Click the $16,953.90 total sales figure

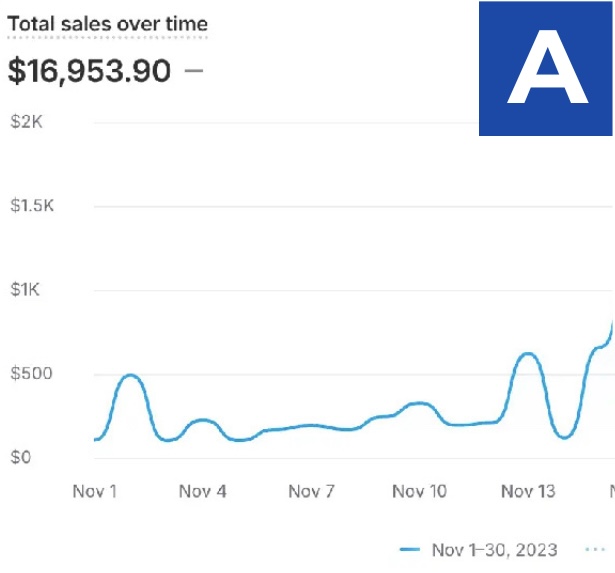pos(89,71)
